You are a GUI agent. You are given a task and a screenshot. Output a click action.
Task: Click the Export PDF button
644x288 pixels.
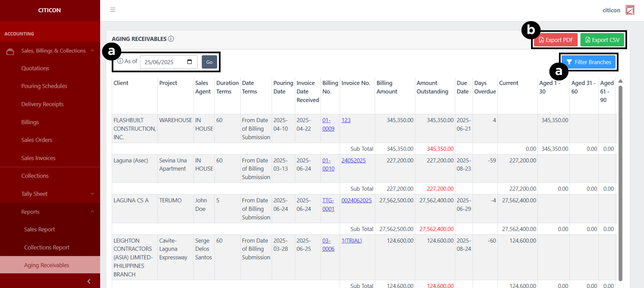[556, 40]
